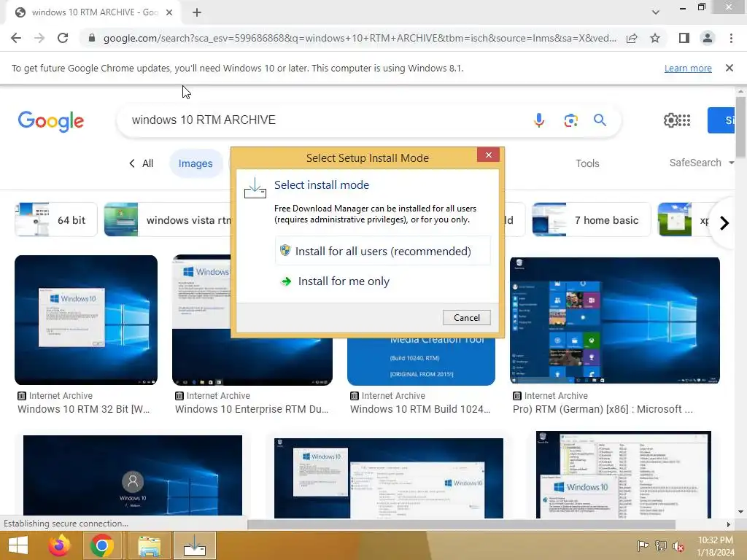Open a new Chrome tab

(197, 12)
